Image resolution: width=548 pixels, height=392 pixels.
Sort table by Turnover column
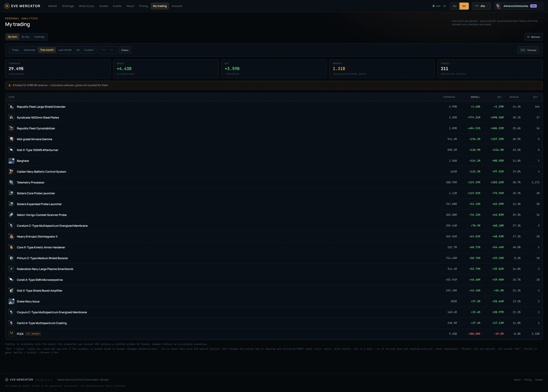449,97
